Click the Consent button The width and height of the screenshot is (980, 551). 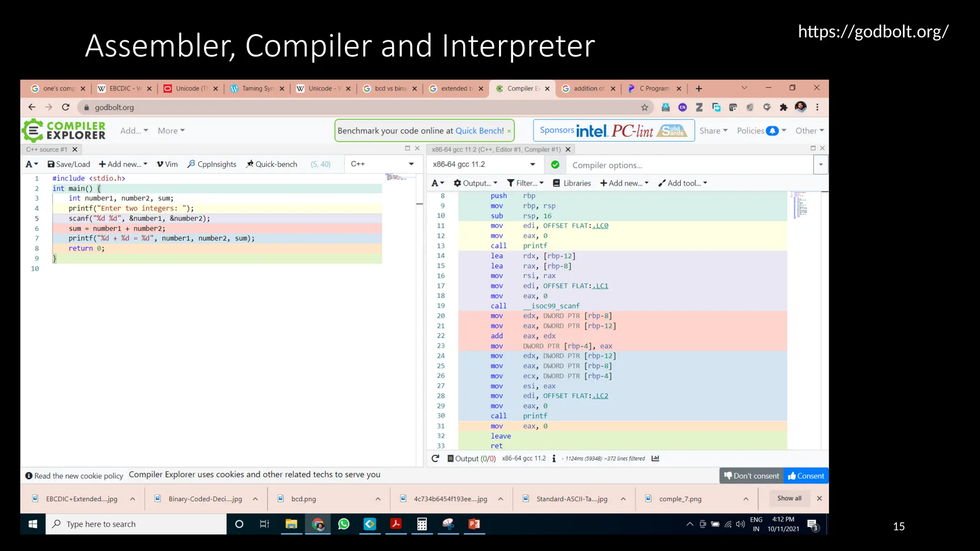tap(806, 476)
